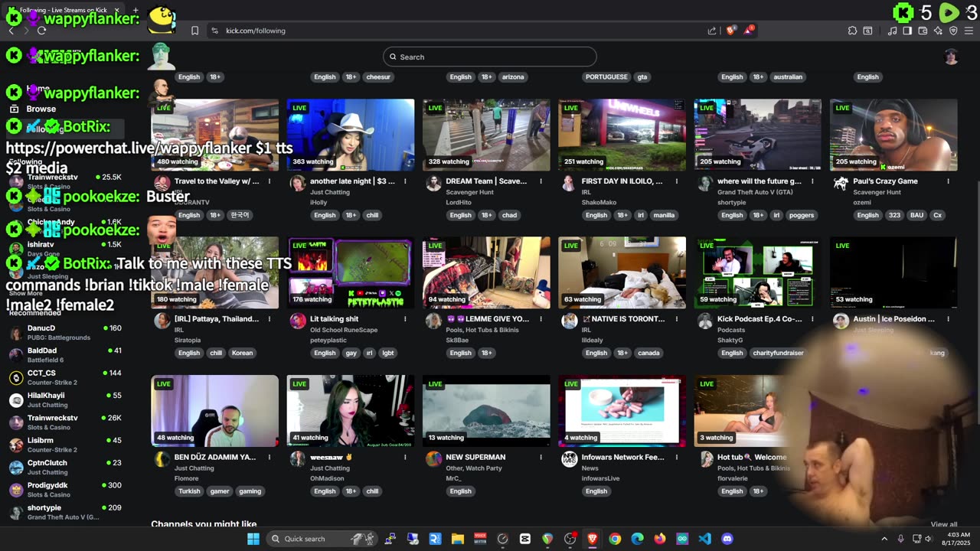The height and width of the screenshot is (551, 980).
Task: Open options for 'FIRST DAY IN ILOILO' stream
Action: coord(676,181)
